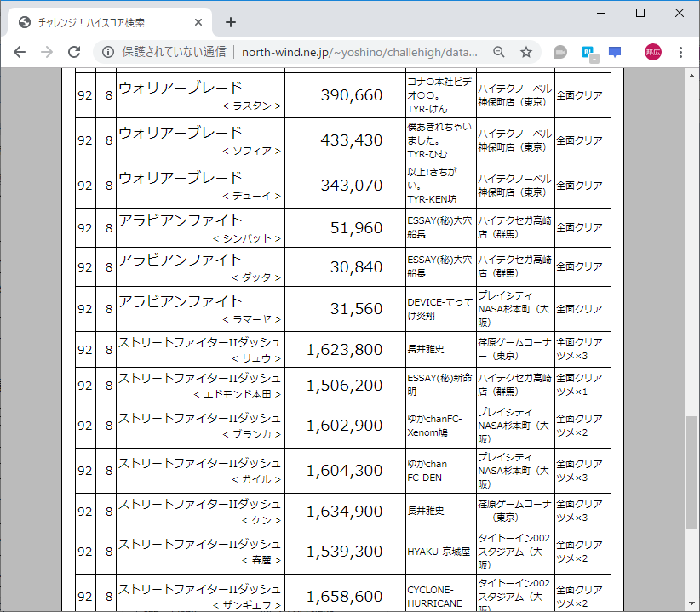Screen dimensions: 700x612
Task: Click player name TYR-KEN坊 cell
Action: pyautogui.click(x=440, y=186)
